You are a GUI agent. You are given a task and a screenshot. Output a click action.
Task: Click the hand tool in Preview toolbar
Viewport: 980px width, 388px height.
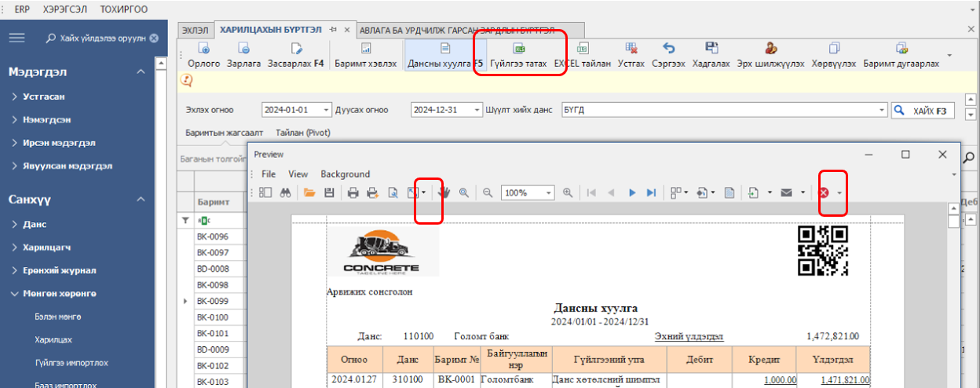[444, 192]
